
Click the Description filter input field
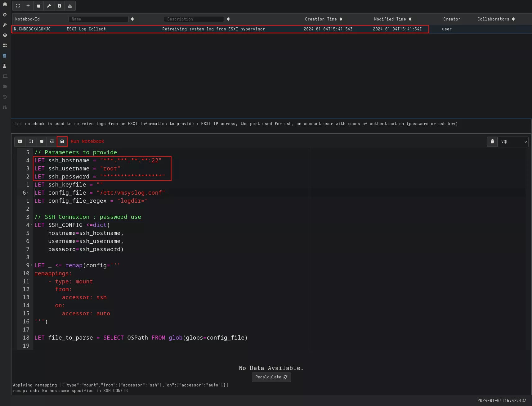194,19
